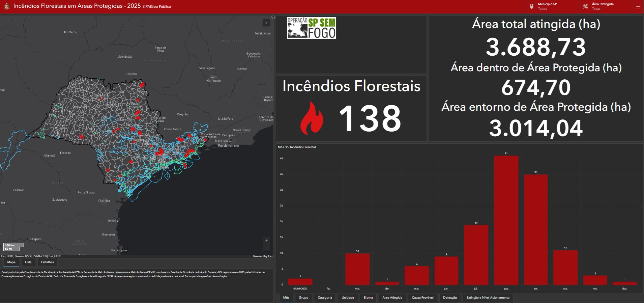Image resolution: width=644 pixels, height=305 pixels.
Task: Click the January bar with value 2
Action: (x=300, y=282)
